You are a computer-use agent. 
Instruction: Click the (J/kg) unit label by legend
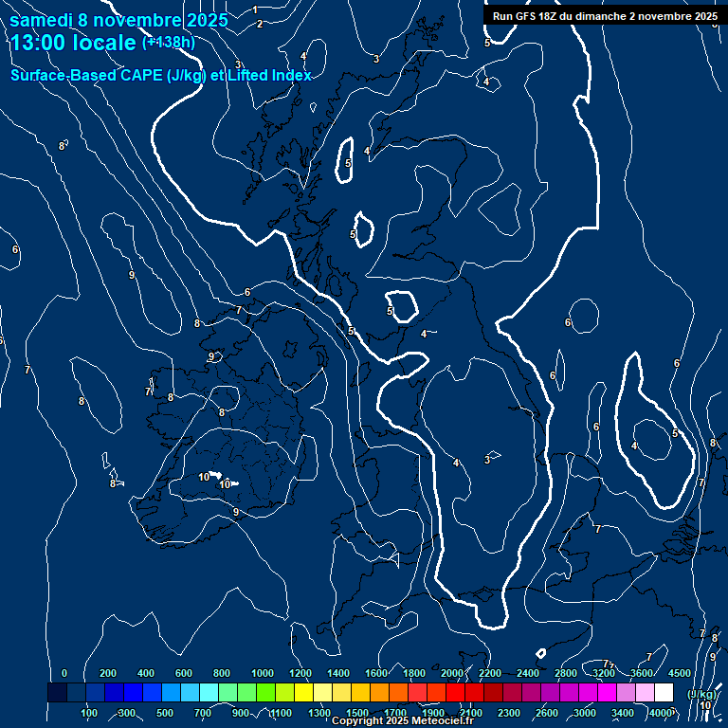(701, 695)
